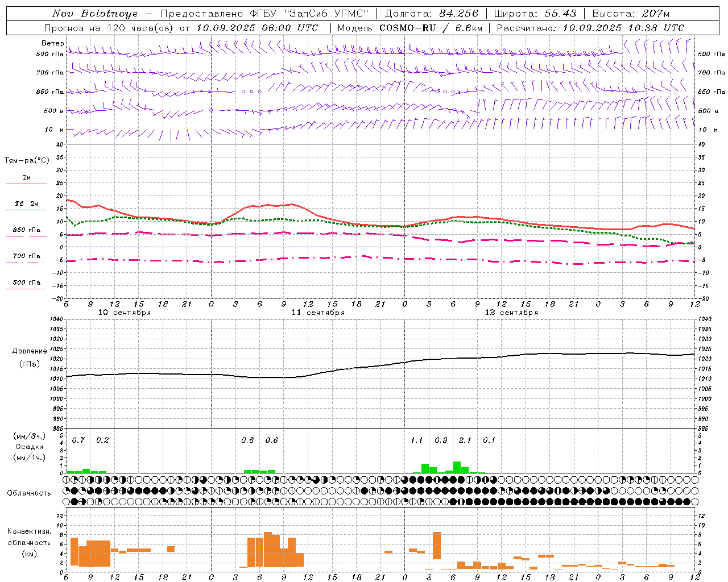728x582 pixels.
Task: Click the Осадки section label
Action: 30,447
